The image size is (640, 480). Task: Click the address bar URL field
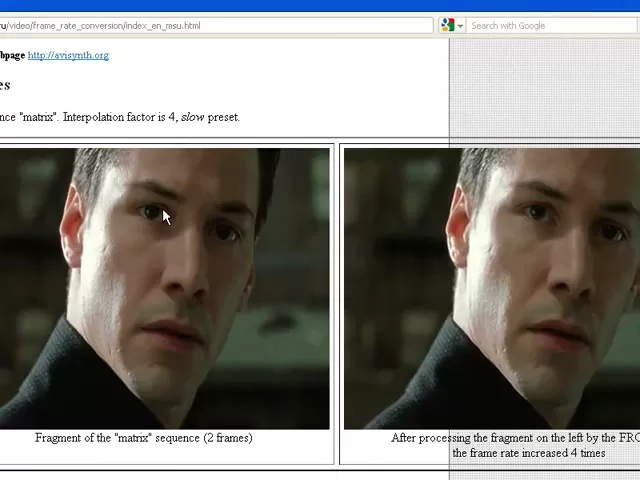coord(216,26)
